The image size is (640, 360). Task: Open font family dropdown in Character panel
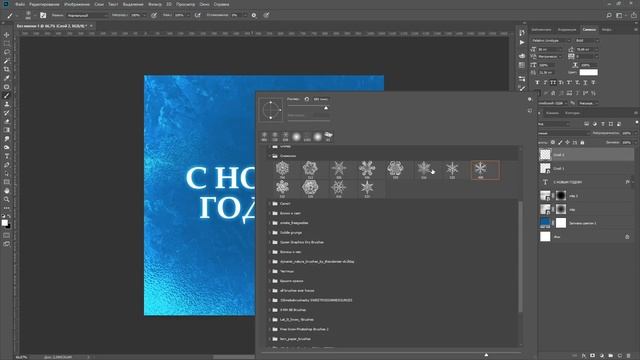coord(551,40)
